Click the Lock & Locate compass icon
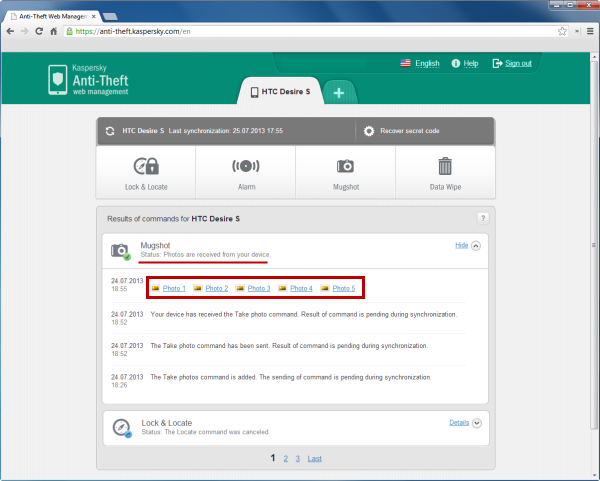600x481 pixels. pyautogui.click(x=122, y=428)
